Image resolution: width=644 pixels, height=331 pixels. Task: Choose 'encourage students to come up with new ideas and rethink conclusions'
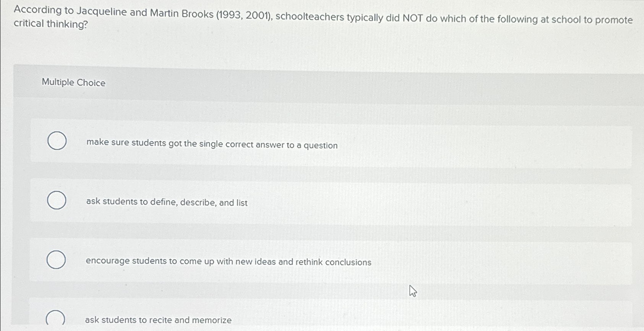pos(228,262)
